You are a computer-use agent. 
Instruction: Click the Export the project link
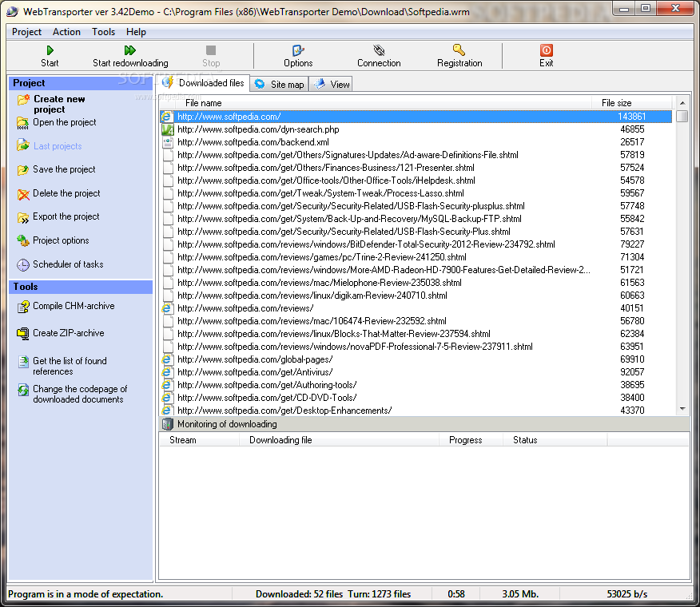[x=66, y=217]
